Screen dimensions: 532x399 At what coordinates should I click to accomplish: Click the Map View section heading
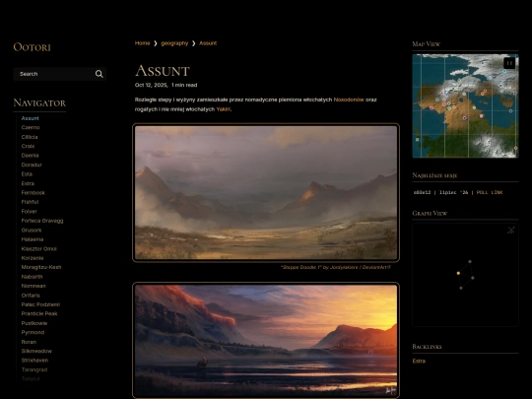(427, 44)
